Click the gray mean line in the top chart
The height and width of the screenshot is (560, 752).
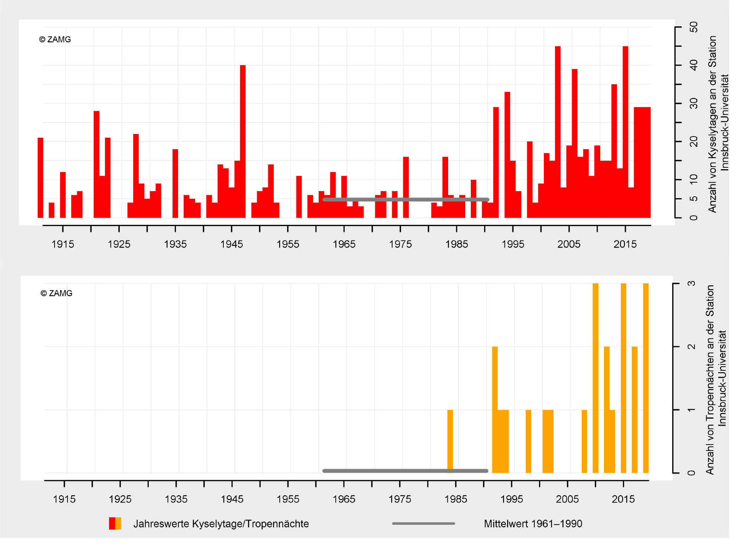[405, 200]
